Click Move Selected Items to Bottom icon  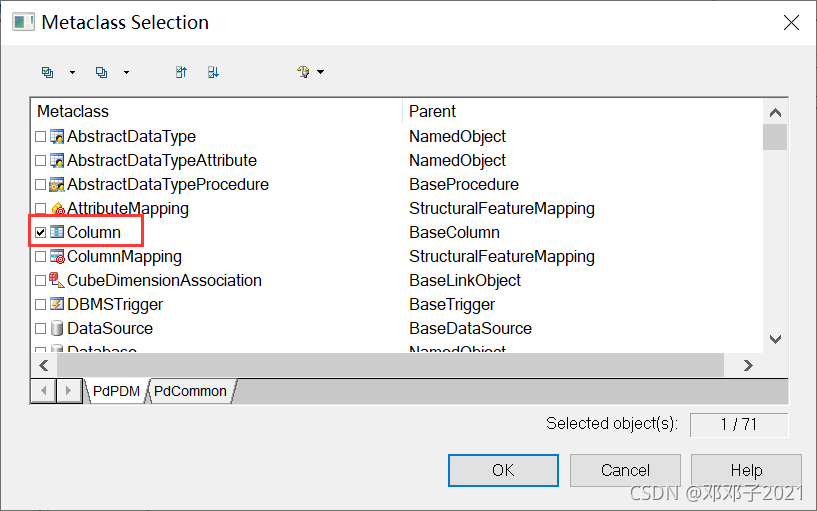click(213, 72)
